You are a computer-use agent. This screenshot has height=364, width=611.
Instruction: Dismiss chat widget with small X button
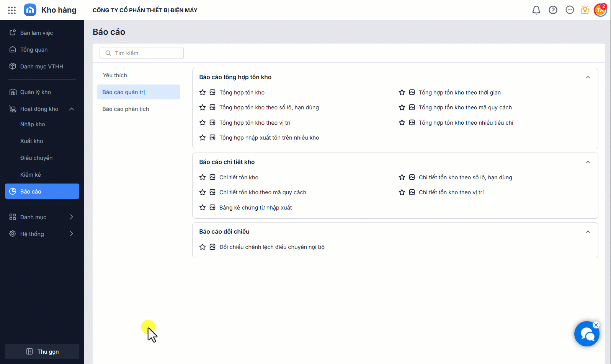[x=596, y=325]
